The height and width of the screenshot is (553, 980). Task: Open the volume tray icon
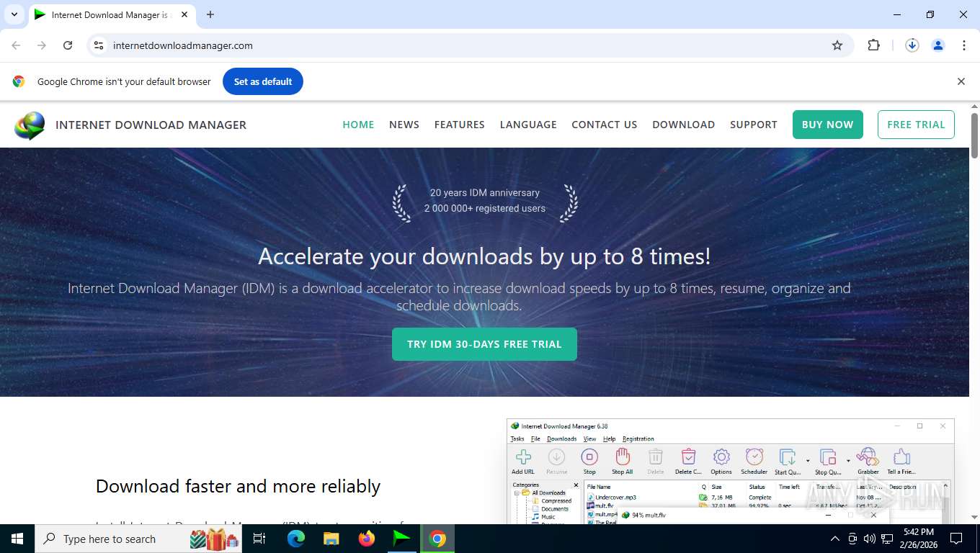click(x=870, y=539)
